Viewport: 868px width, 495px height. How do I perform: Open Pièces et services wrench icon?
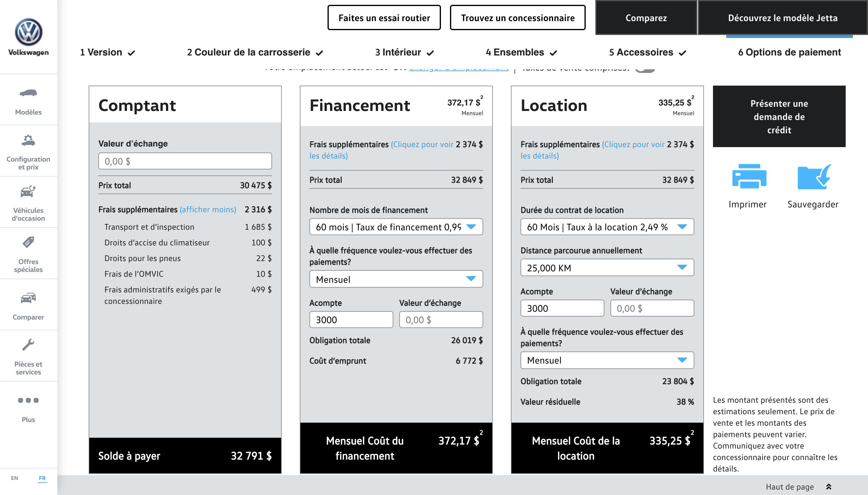pos(28,345)
